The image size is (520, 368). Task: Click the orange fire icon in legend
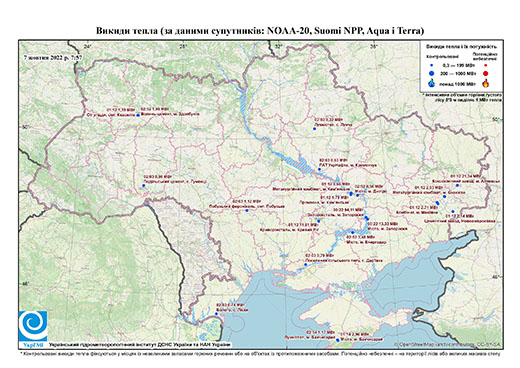486,83
